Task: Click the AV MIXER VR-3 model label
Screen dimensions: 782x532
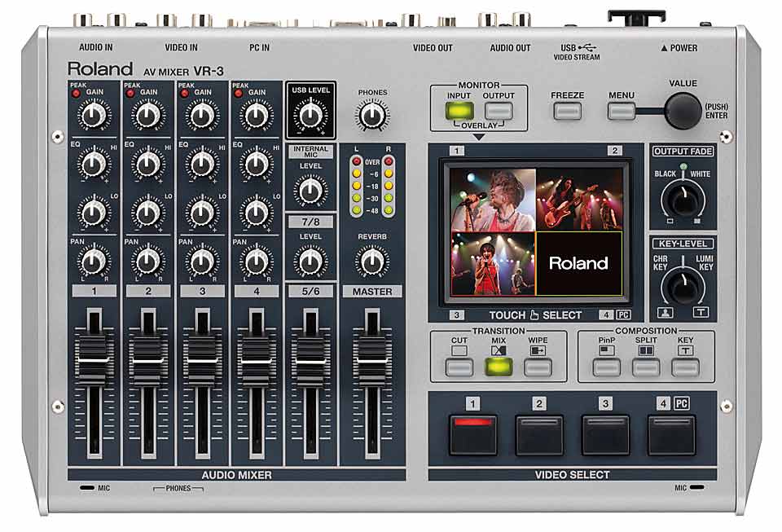Action: [183, 72]
